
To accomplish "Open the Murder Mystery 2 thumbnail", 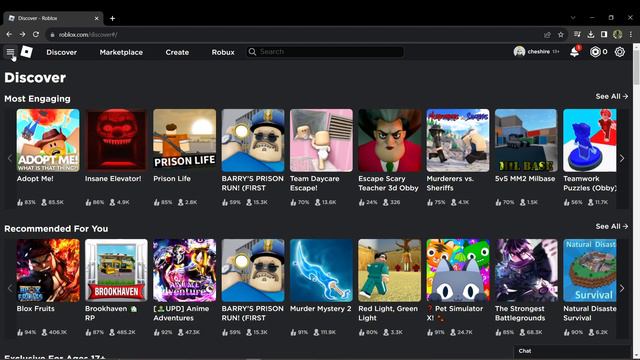I will coord(321,270).
